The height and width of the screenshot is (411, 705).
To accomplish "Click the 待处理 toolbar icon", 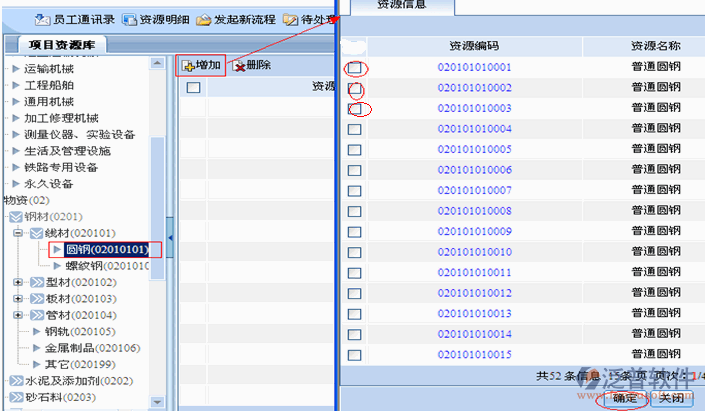I will [290, 20].
